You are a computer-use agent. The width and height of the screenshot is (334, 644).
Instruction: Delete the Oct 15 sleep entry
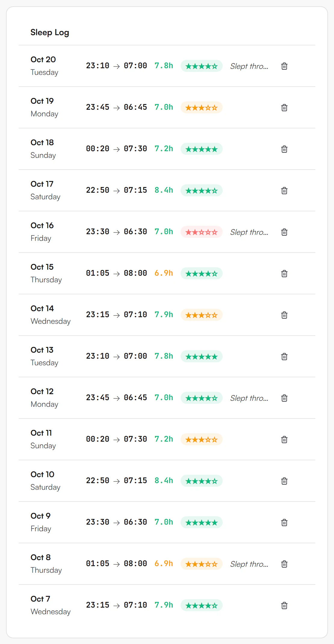284,274
